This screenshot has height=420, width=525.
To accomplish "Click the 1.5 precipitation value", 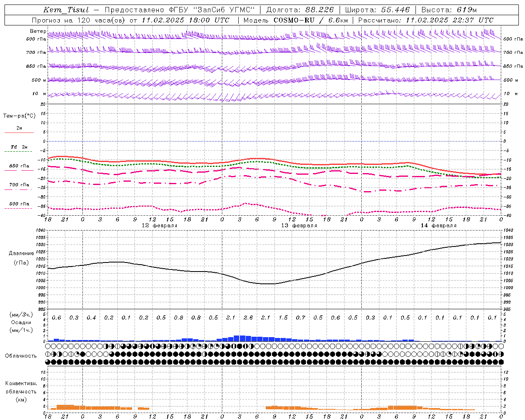I will tap(283, 318).
